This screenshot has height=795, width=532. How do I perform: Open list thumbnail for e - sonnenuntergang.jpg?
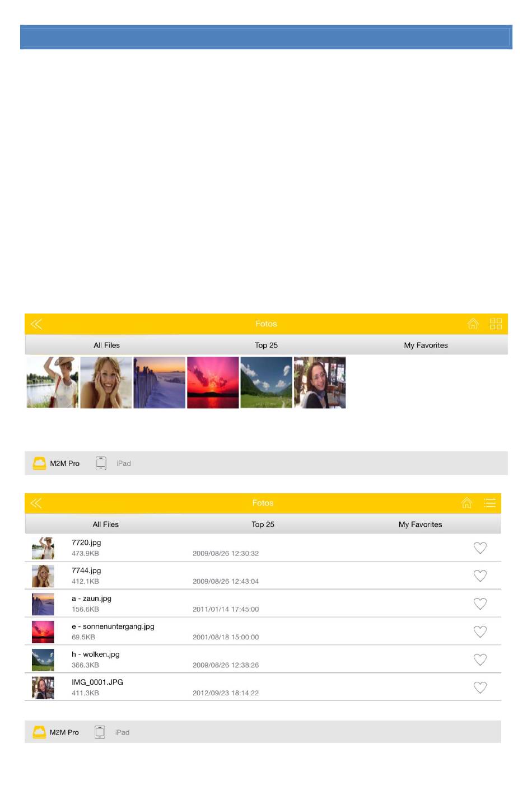tap(43, 632)
